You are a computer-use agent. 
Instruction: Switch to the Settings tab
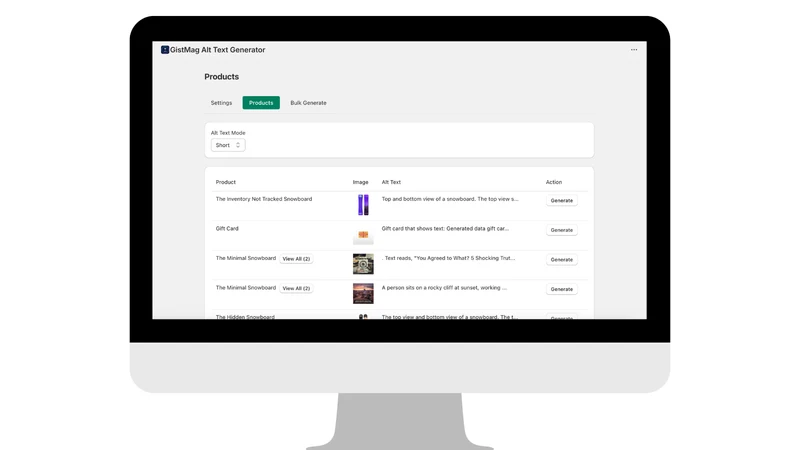(x=221, y=103)
